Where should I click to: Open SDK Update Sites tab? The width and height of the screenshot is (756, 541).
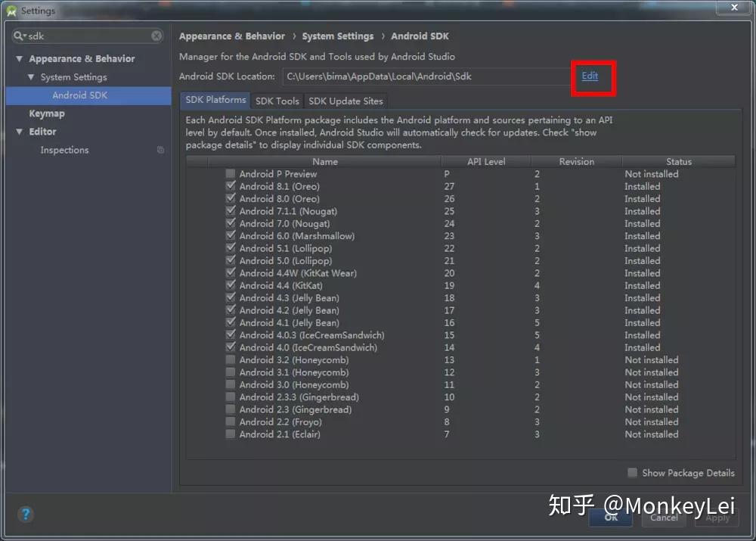tap(345, 101)
